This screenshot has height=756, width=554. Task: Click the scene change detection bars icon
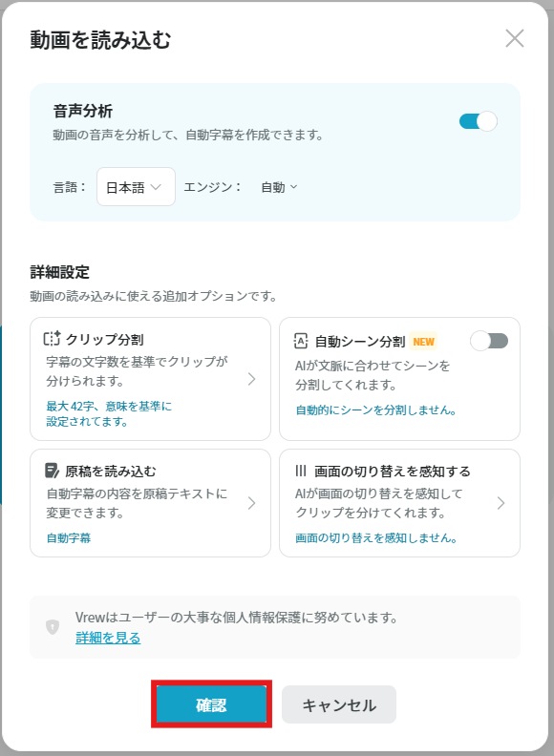[x=300, y=471]
